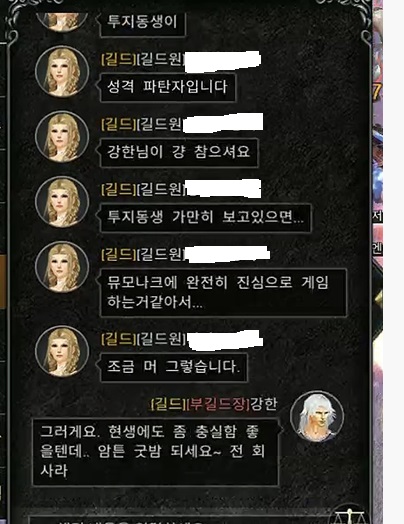Click 강한's white-haired character portrait
This screenshot has width=404, height=524.
pyautogui.click(x=317, y=416)
